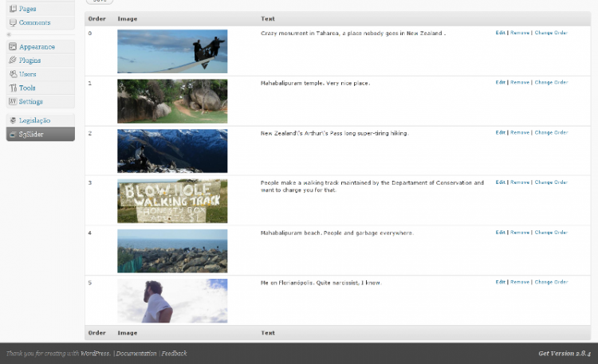
Task: Edit the Mahabalipuram temple slide
Action: [x=501, y=82]
